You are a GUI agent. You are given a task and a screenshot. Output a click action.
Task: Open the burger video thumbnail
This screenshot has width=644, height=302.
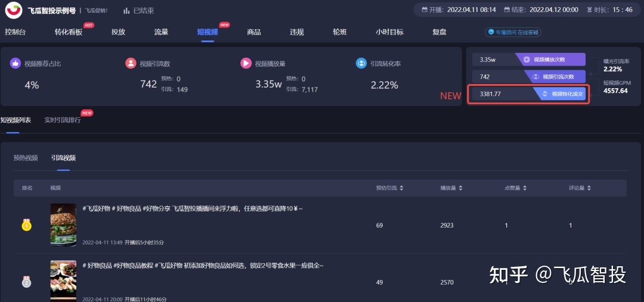point(63,225)
